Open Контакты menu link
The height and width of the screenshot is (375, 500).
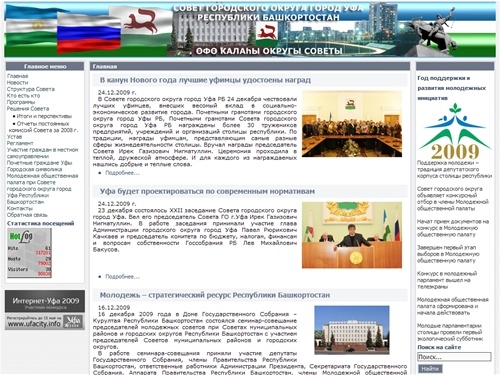coord(20,208)
